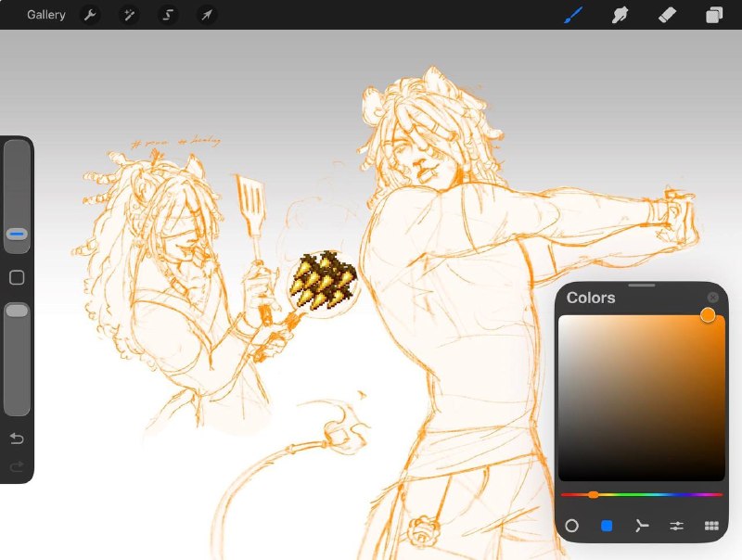742x560 pixels.
Task: Select the Selection S-shaped tool
Action: pyautogui.click(x=168, y=15)
